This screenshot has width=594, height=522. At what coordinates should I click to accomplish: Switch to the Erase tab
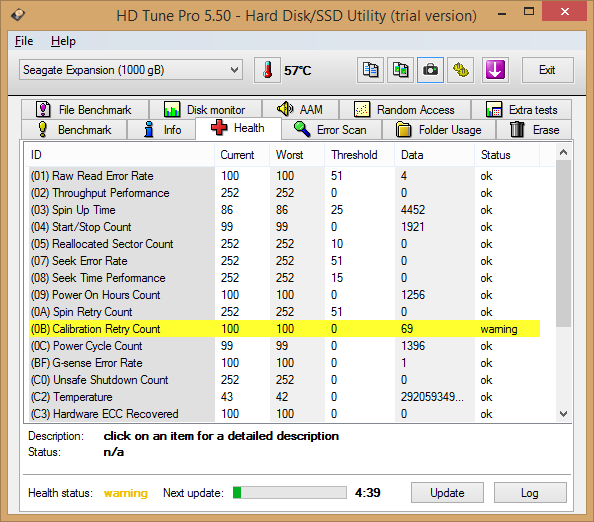tap(534, 130)
